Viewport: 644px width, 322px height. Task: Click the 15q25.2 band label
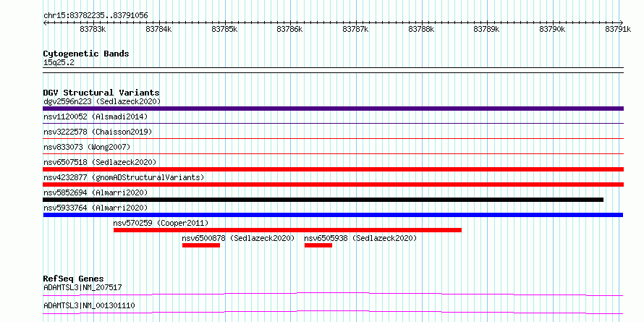click(59, 63)
